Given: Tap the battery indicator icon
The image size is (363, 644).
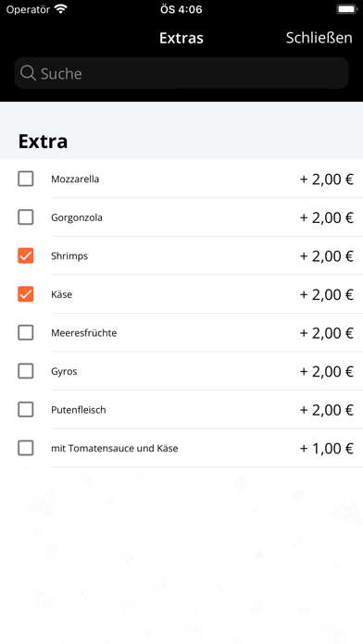Looking at the screenshot, I should 346,9.
